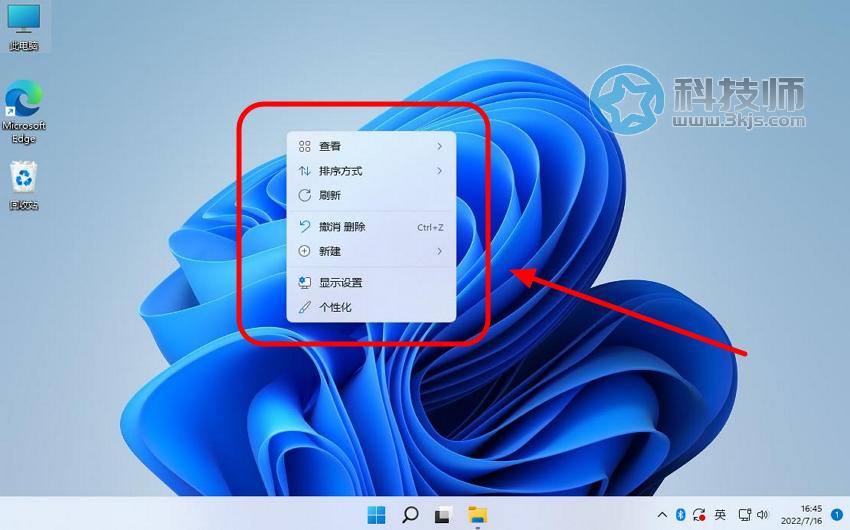This screenshot has width=850, height=530.
Task: Choose 查看 in the context menu
Action: (371, 146)
